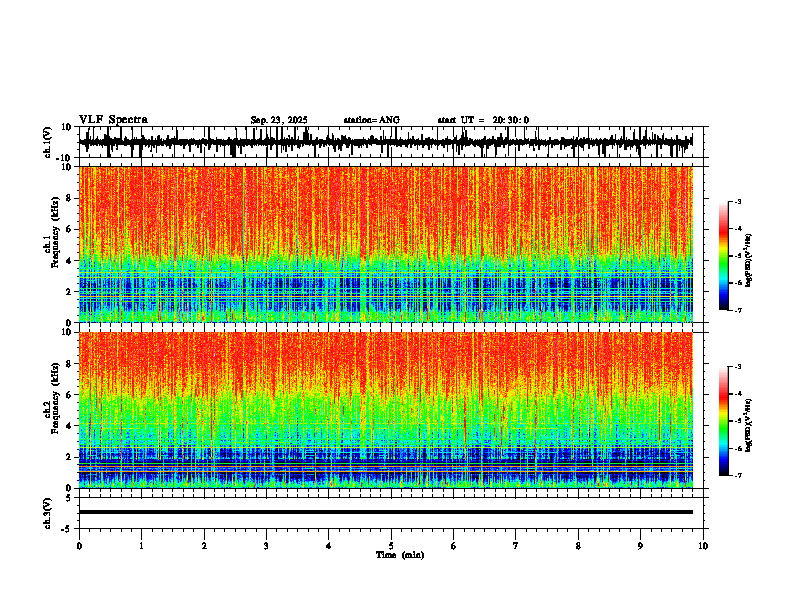Click the ch.1 colorbar log(PSD) label

tap(749, 260)
